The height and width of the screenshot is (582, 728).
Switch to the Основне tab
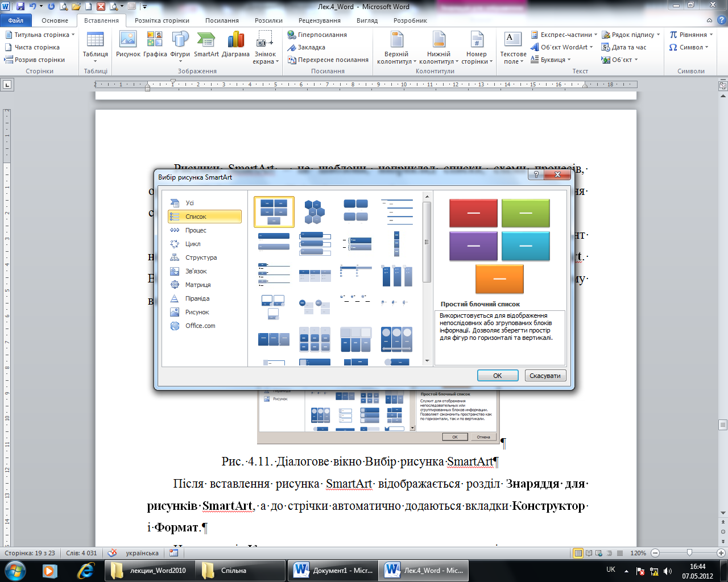click(x=55, y=20)
